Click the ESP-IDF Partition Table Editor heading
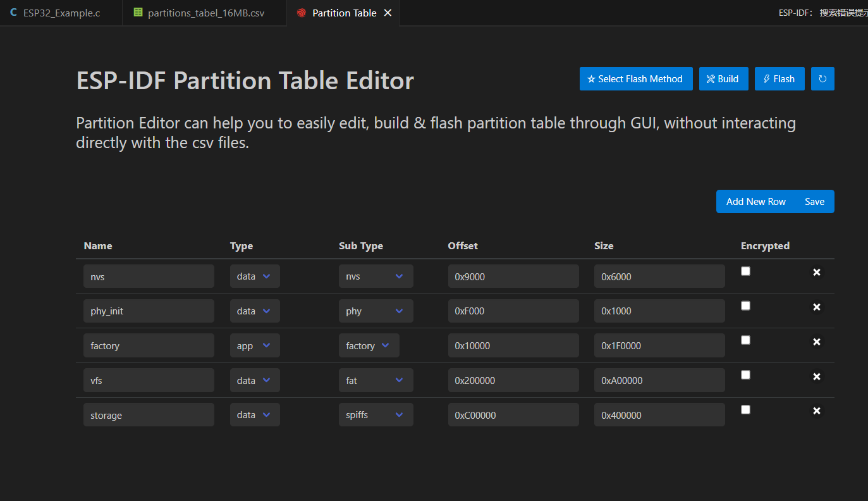868x501 pixels. tap(245, 81)
